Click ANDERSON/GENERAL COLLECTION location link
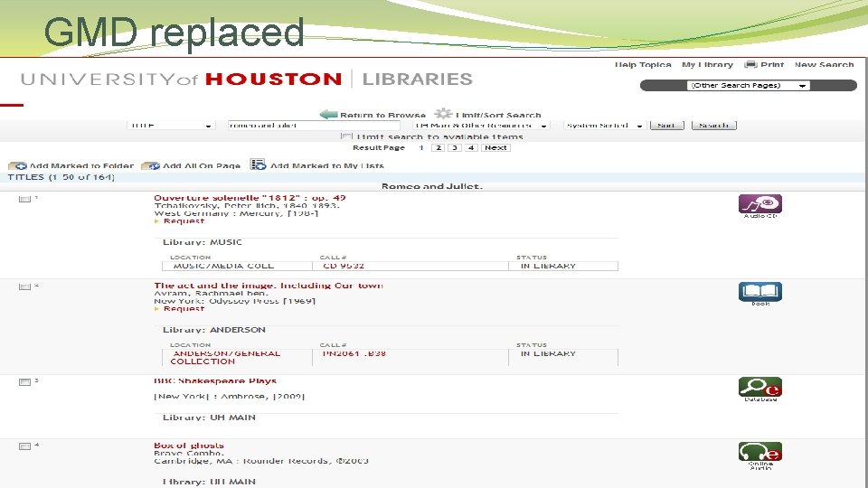868x488 pixels. tap(225, 358)
